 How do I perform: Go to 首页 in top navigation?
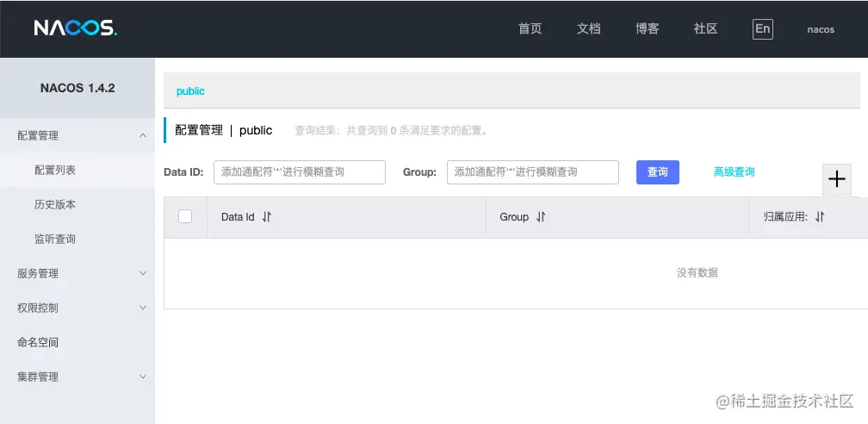tap(530, 28)
